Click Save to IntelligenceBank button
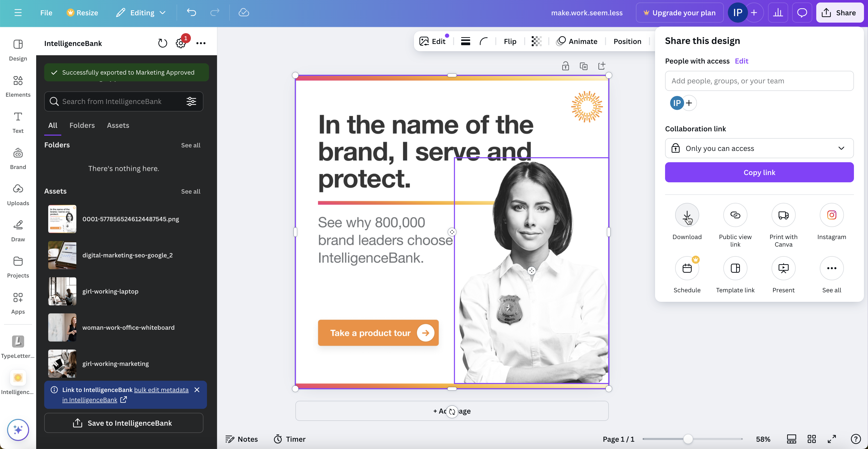 pos(124,423)
